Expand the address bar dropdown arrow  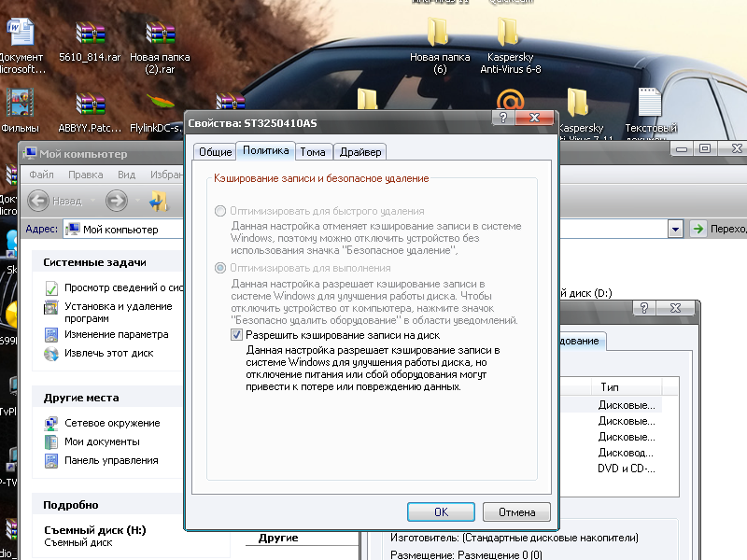(676, 230)
